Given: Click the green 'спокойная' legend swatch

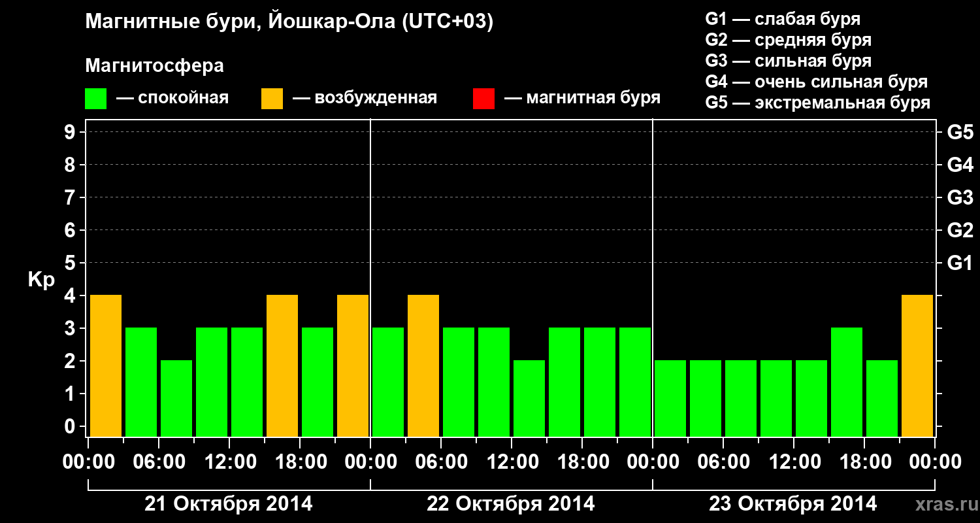Looking at the screenshot, I should [96, 99].
